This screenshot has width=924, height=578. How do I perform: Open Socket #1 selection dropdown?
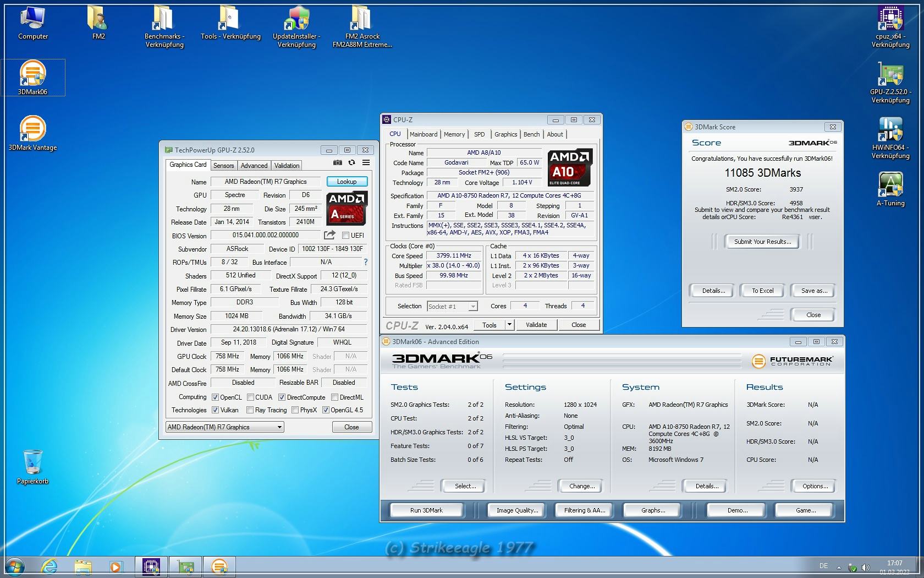click(x=452, y=307)
